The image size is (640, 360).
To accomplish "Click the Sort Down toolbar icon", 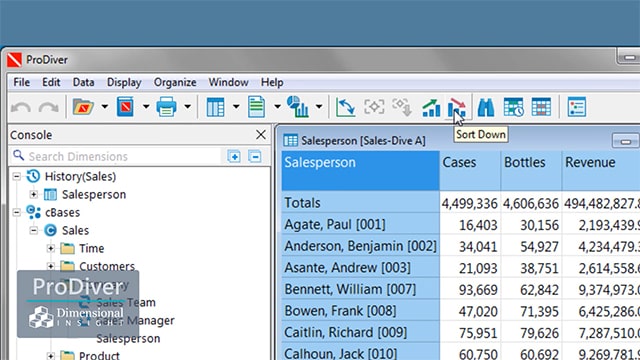I will click(457, 107).
